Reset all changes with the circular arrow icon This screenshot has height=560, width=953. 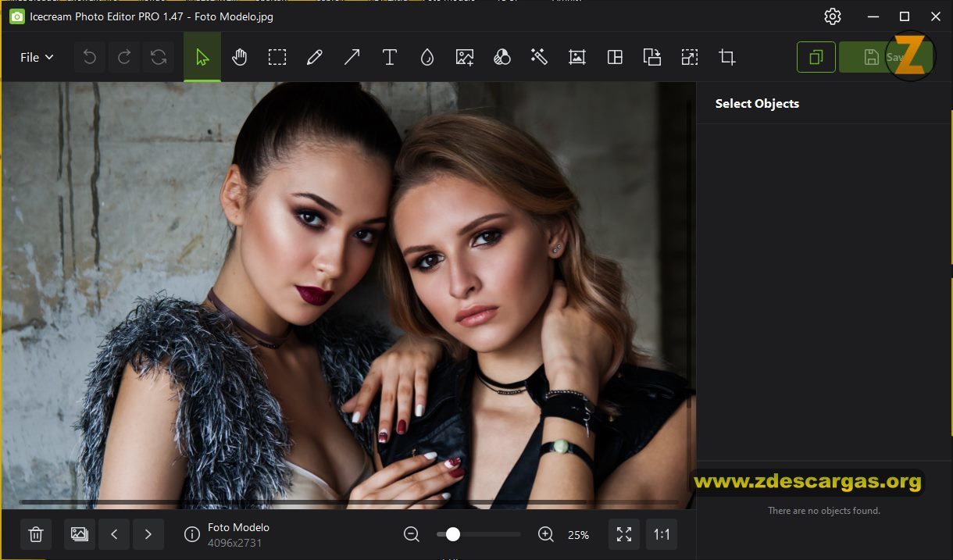[x=159, y=57]
